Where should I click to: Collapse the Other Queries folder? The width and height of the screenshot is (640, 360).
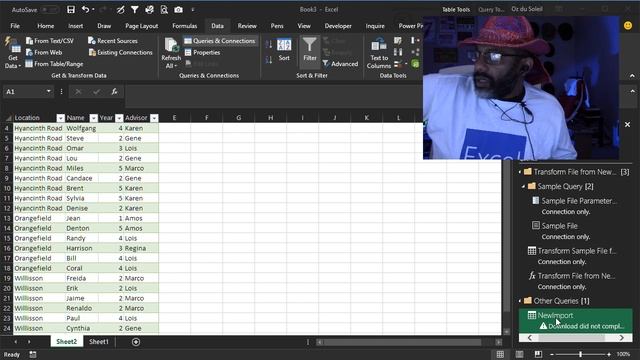coord(520,301)
